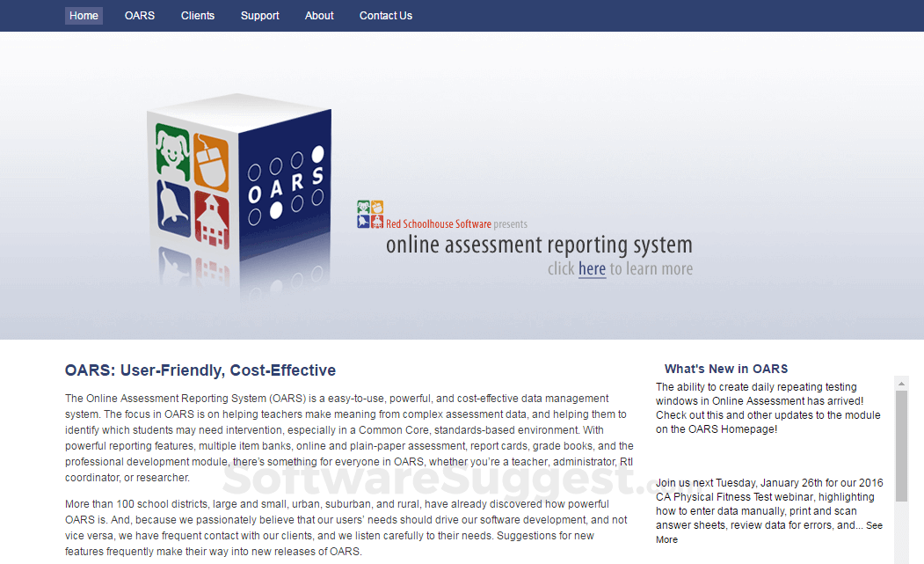The image size is (924, 564).
Task: Open the Support section
Action: [259, 15]
